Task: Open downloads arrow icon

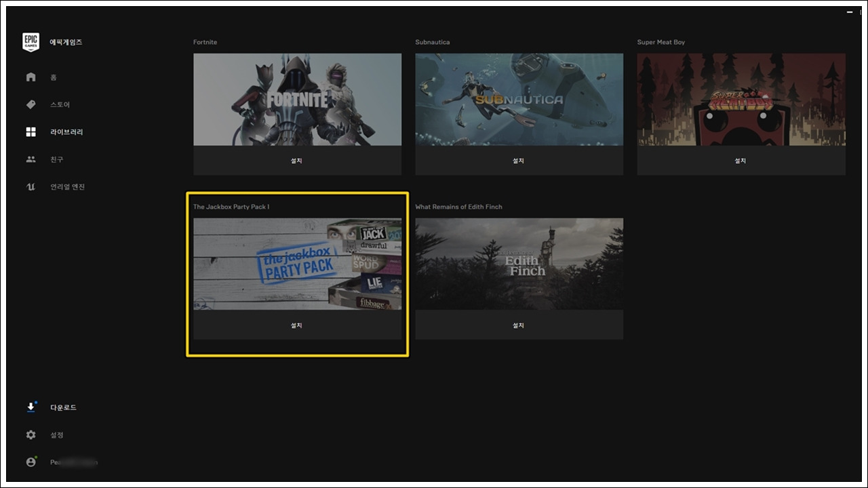Action: tap(31, 407)
